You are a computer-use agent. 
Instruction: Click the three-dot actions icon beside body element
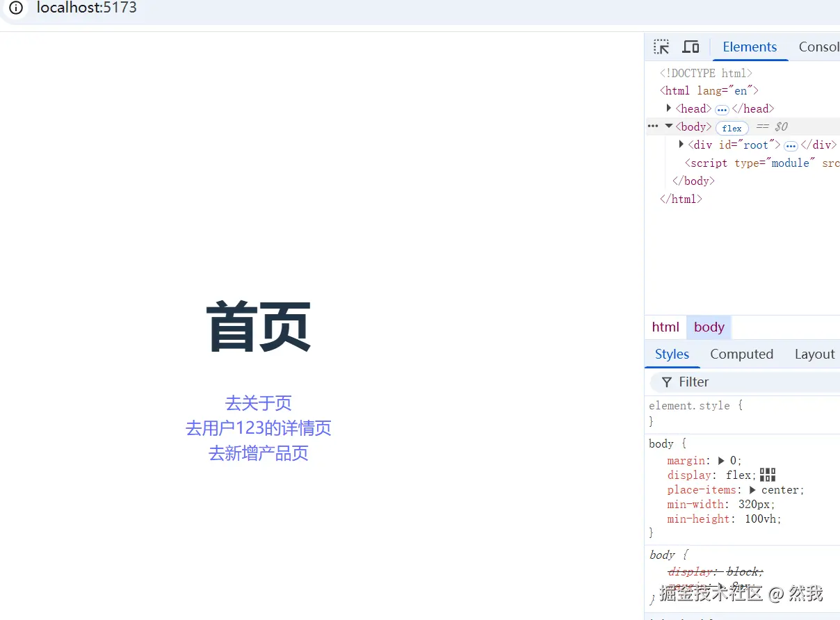click(652, 126)
